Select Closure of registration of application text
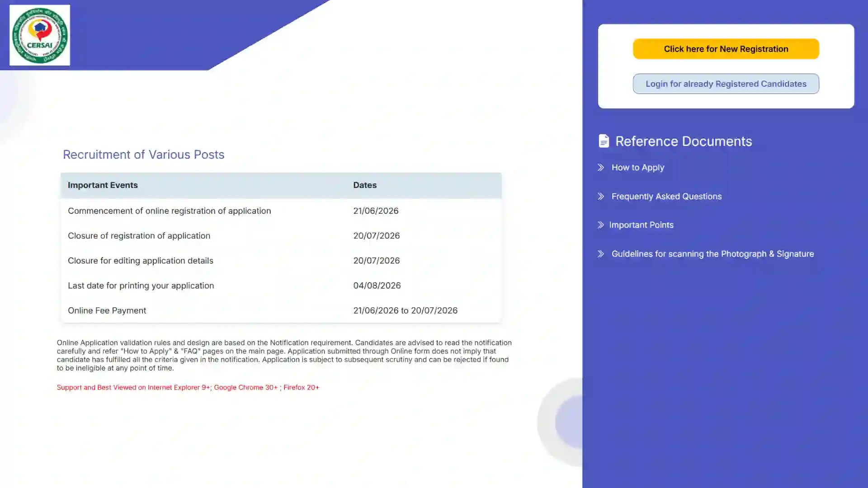Screen dimensions: 868x488 pos(139,236)
